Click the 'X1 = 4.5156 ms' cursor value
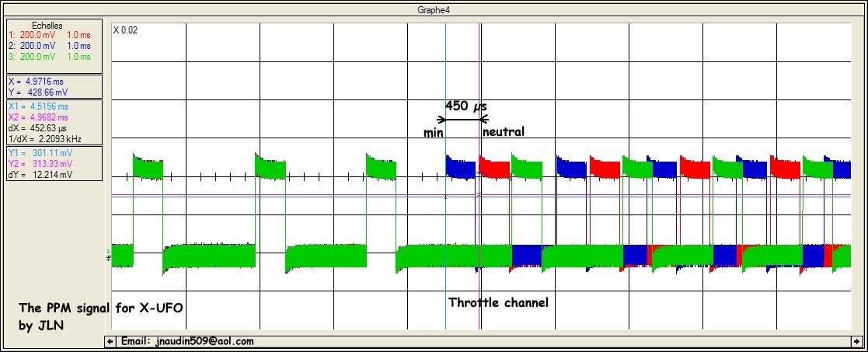The height and width of the screenshot is (352, 868). [38, 106]
